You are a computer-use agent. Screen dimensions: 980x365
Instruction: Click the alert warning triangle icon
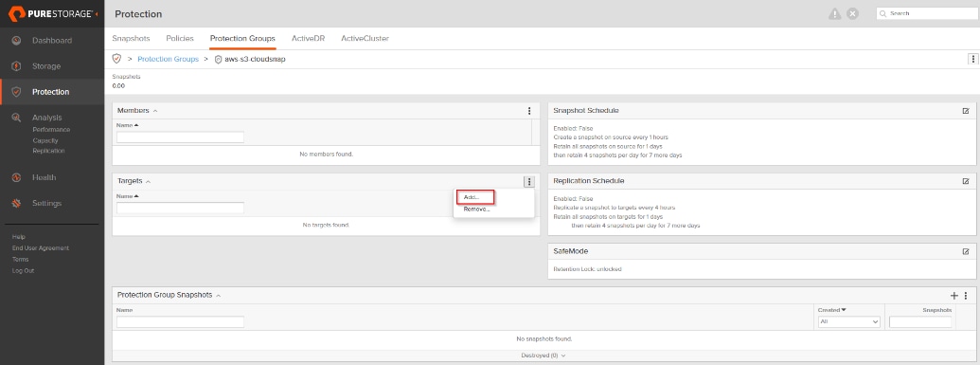pos(834,14)
